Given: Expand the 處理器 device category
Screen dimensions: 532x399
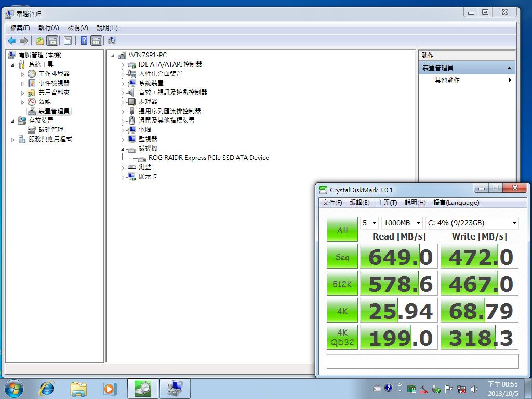Looking at the screenshot, I should (123, 102).
